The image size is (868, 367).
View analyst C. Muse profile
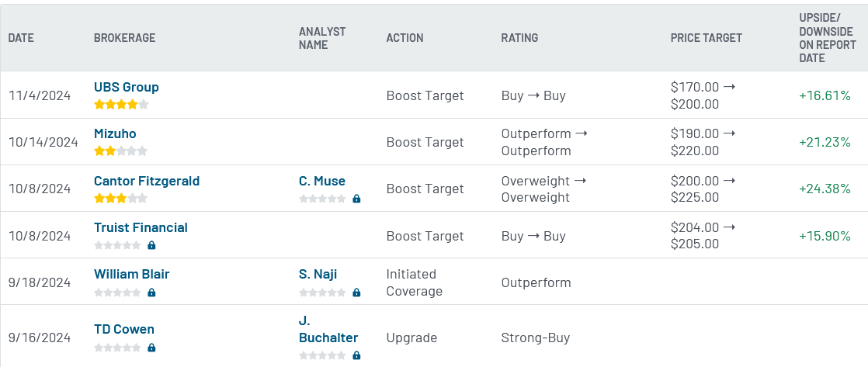pos(322,181)
